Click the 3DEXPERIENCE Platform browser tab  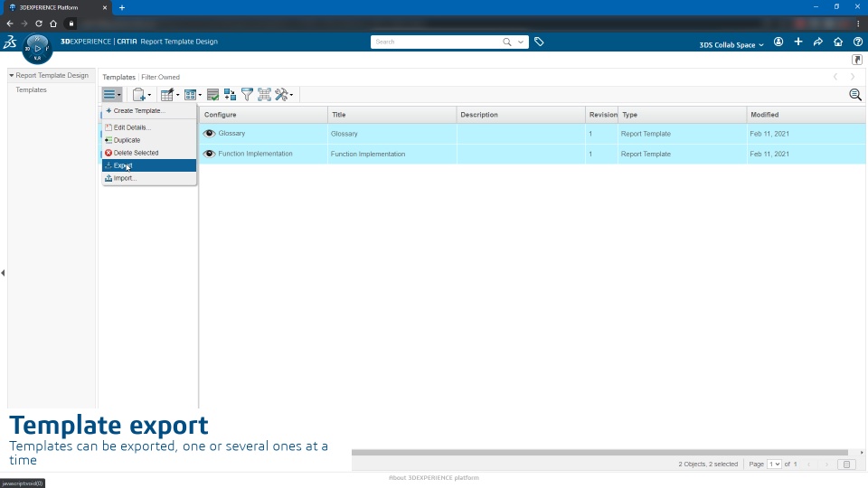pyautogui.click(x=58, y=7)
